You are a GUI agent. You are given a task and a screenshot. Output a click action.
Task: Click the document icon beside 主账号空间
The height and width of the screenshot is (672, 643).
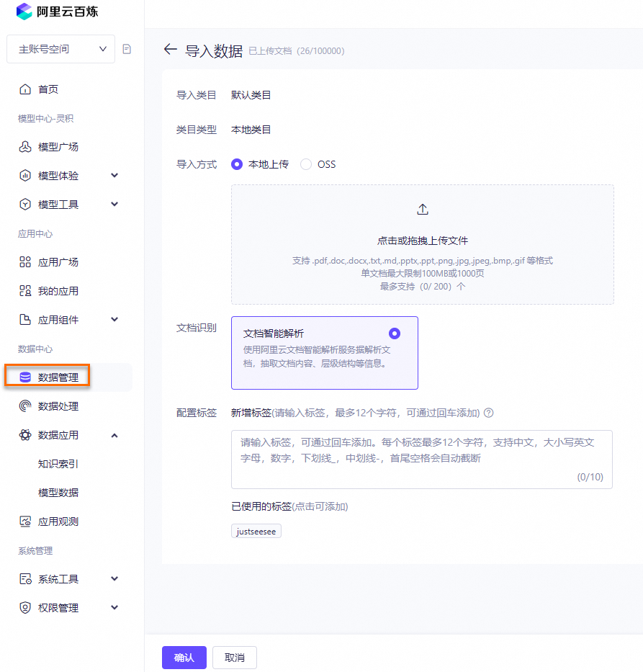(127, 49)
